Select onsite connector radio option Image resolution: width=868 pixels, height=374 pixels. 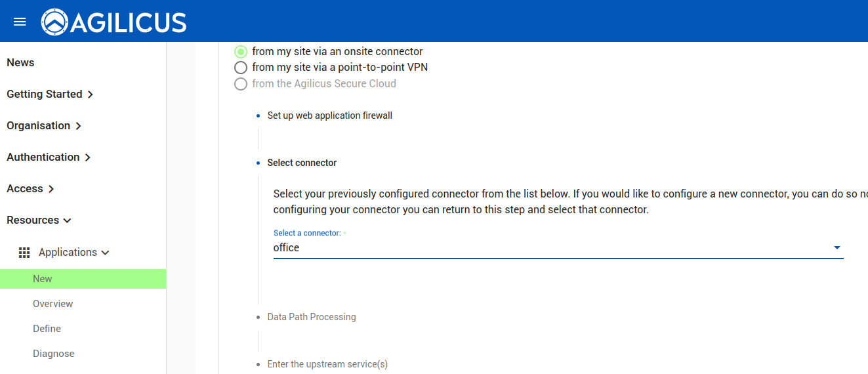pos(241,52)
